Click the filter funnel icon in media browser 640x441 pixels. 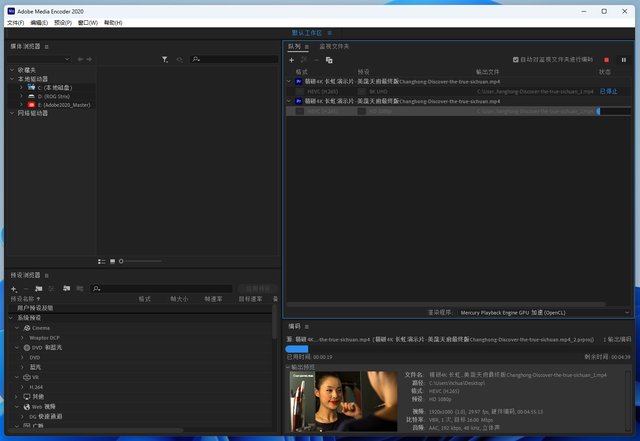pos(165,60)
